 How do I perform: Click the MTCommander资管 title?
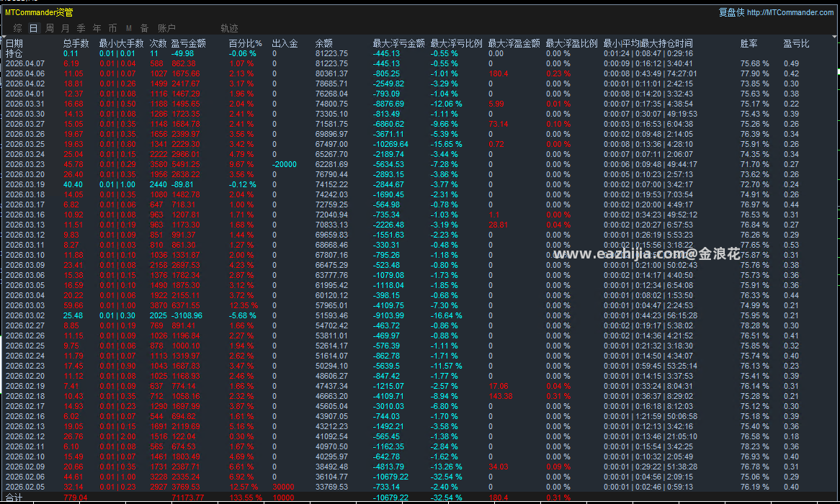coord(39,12)
